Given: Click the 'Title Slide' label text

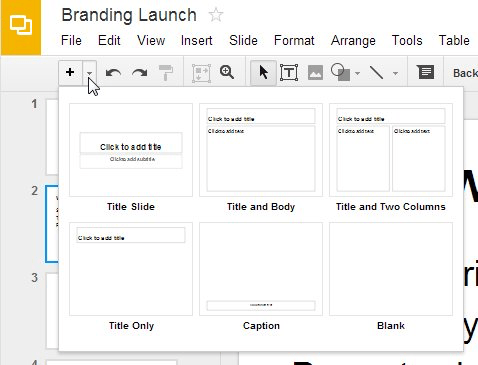Looking at the screenshot, I should pos(131,207).
